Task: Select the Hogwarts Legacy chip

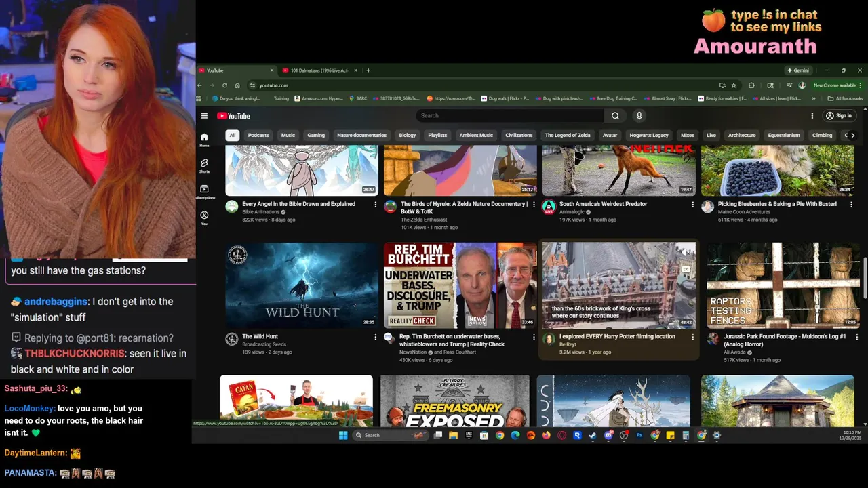Action: (649, 135)
